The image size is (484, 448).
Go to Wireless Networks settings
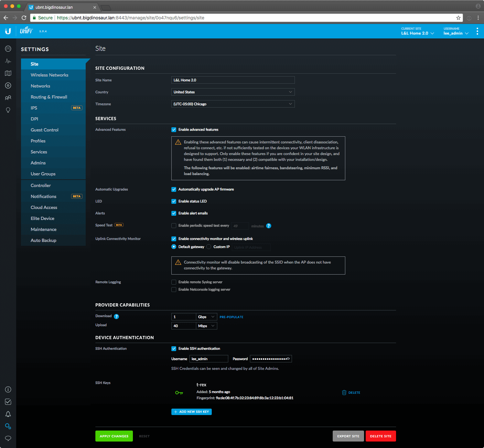tap(49, 75)
